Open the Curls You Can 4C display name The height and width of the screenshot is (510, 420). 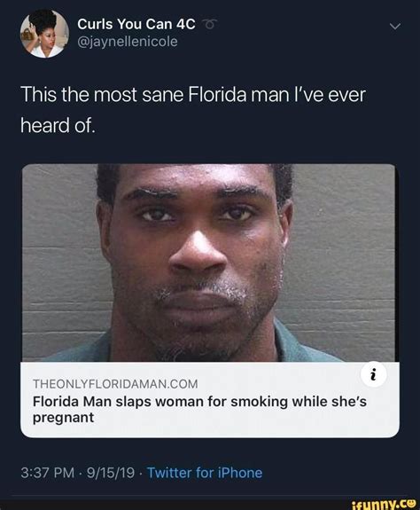coord(136,24)
